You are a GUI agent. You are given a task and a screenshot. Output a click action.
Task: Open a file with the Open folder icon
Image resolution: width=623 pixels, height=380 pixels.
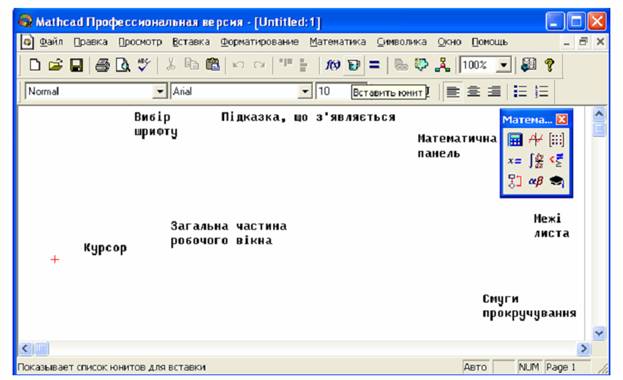(55, 64)
